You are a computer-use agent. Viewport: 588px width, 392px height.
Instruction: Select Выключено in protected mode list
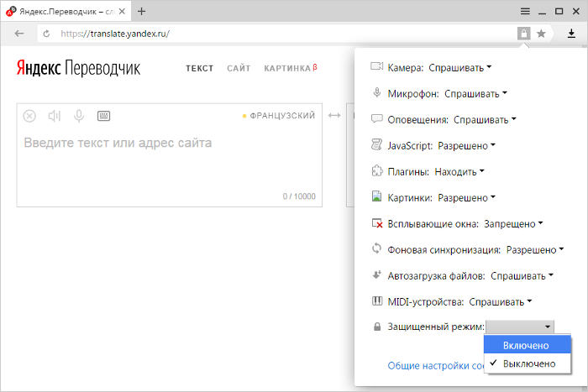tap(528, 363)
